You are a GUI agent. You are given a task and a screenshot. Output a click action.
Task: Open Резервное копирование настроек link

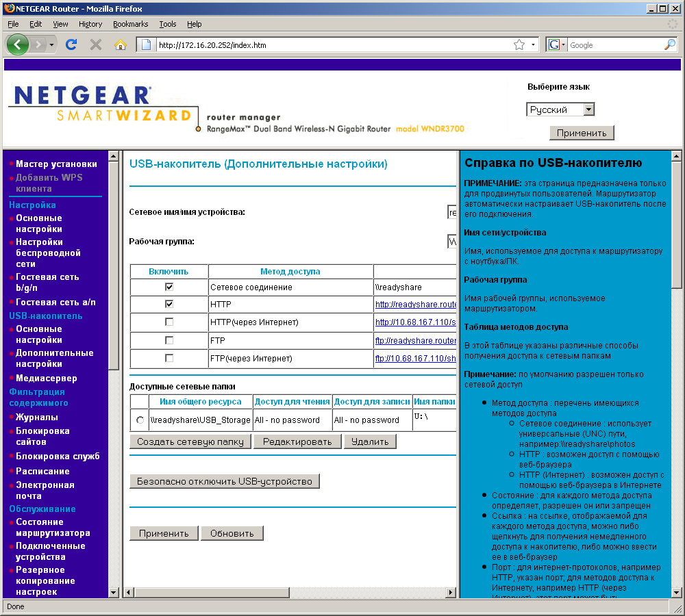pyautogui.click(x=45, y=581)
